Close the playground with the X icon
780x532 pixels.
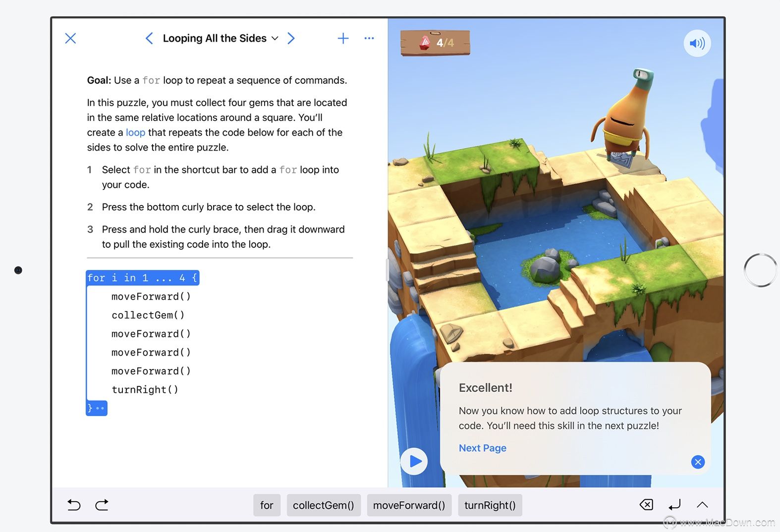(70, 38)
